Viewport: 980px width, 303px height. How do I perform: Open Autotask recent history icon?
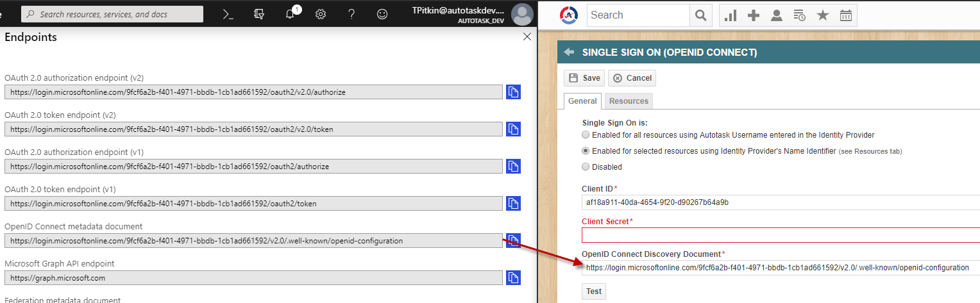800,15
